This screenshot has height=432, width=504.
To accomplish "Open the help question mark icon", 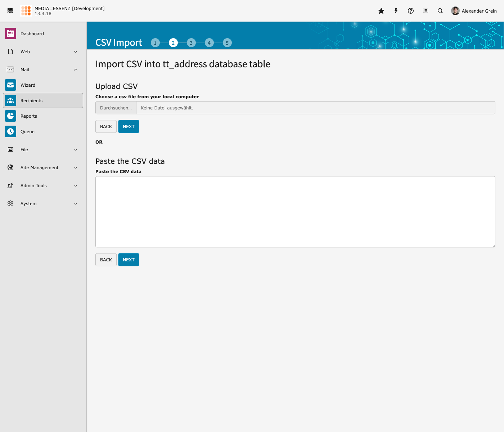I will [411, 11].
